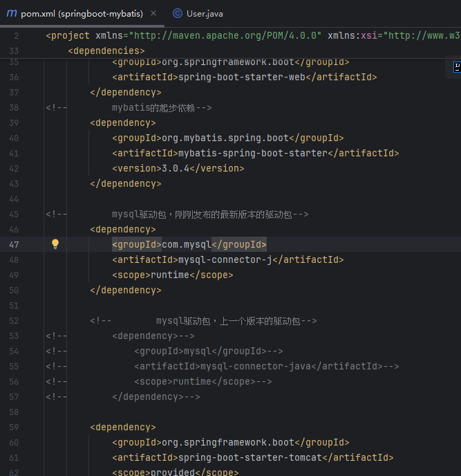
Task: Click the spring-boot-starter-web artifactId line
Action: (x=245, y=77)
